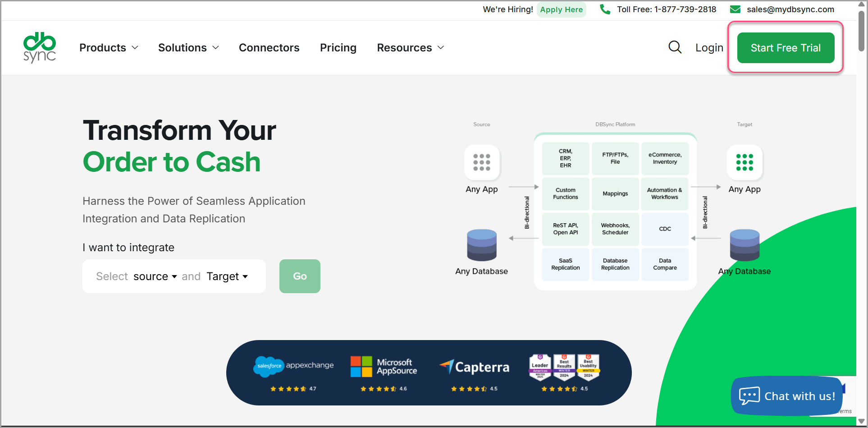Click the phone icon next to Toll Free
868x428 pixels.
[605, 9]
